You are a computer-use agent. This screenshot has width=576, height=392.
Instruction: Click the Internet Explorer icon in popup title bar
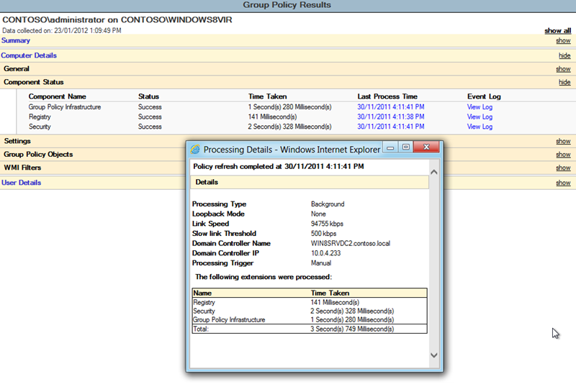tap(194, 149)
